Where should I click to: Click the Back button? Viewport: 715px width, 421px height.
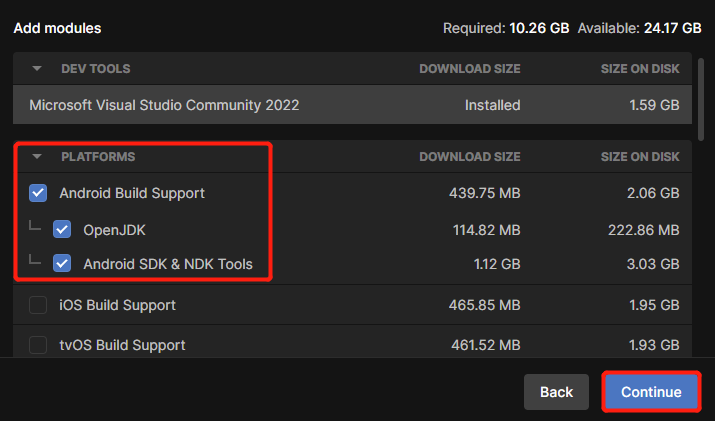(x=556, y=392)
